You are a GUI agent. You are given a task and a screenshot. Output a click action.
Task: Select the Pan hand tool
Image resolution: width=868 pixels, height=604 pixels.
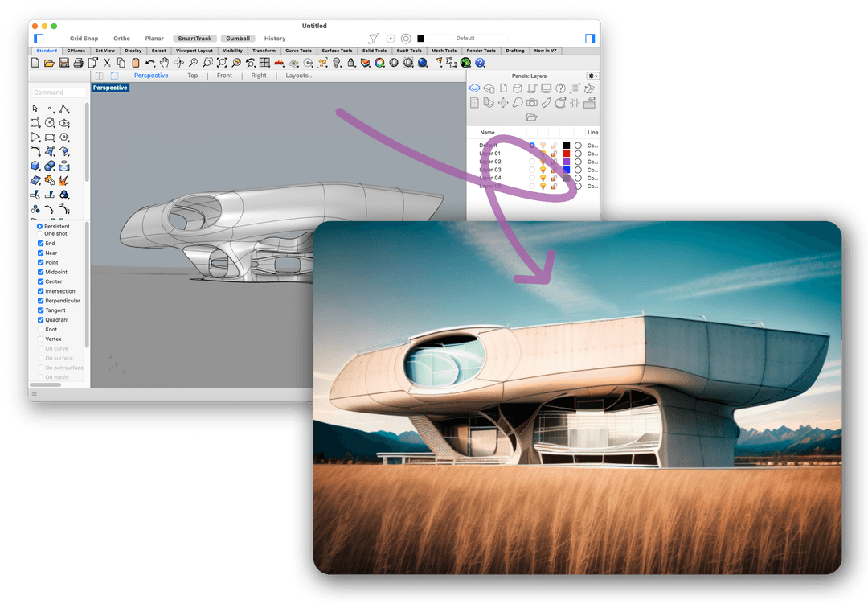165,63
